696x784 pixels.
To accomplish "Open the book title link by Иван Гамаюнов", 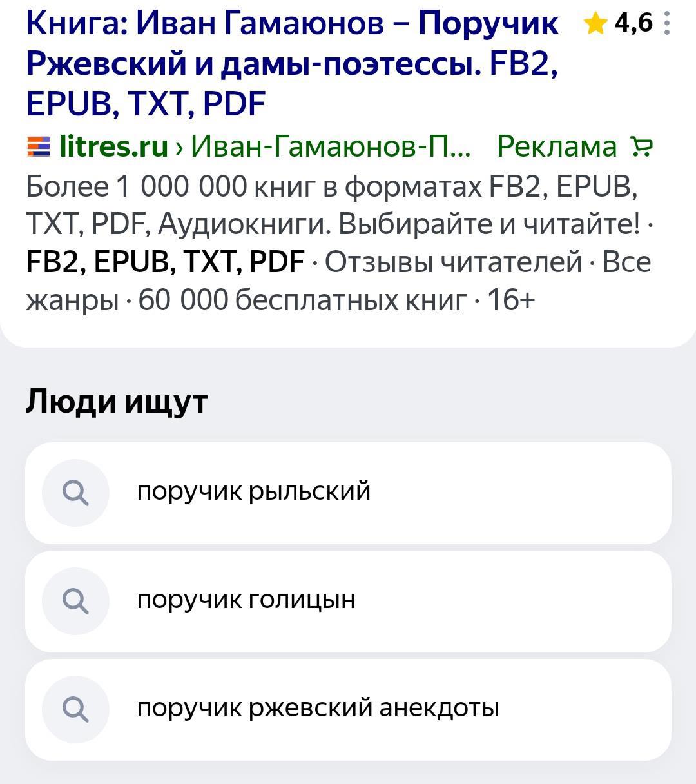I will (x=291, y=63).
